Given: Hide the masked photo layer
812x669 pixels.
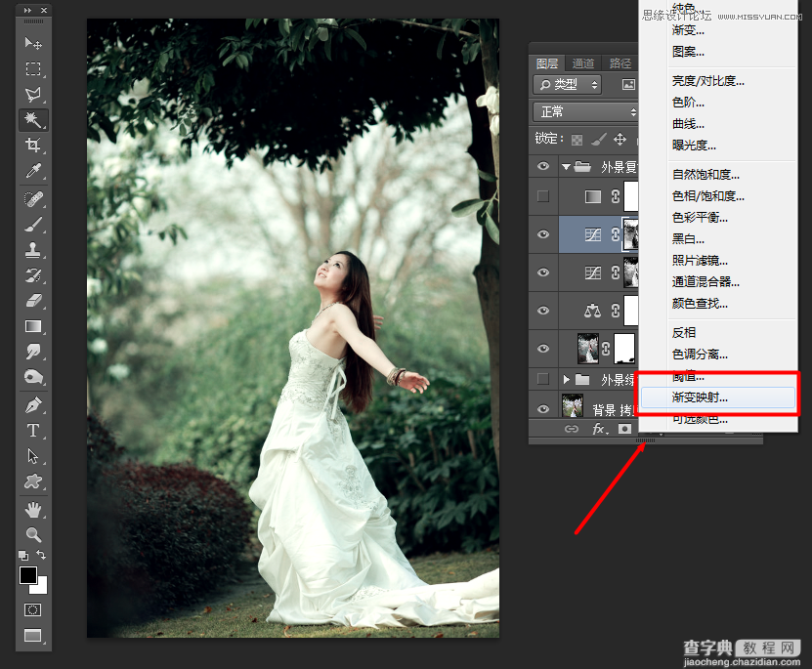Looking at the screenshot, I should coord(542,349).
